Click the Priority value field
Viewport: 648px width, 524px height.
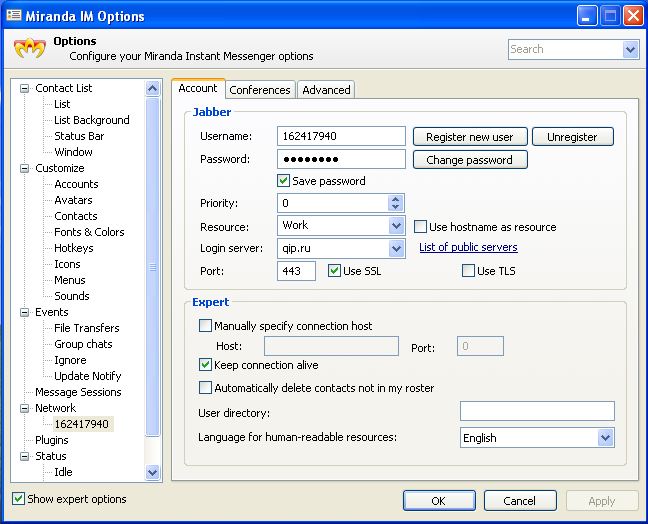(333, 203)
